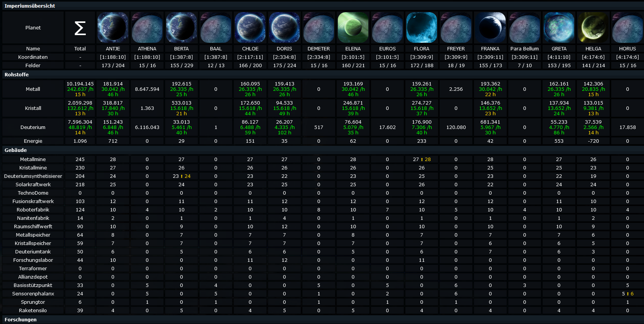Image resolution: width=644 pixels, height=324 pixels.
Task: Click CHLOE coordinates [2:117:11]
Action: point(250,57)
